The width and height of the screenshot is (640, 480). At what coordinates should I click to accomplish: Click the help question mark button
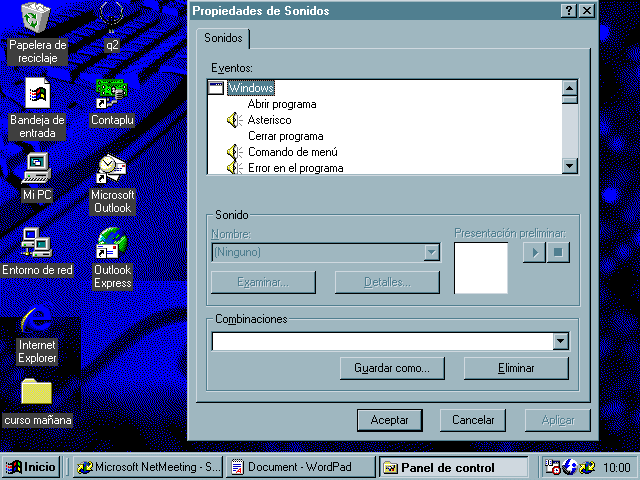(569, 11)
